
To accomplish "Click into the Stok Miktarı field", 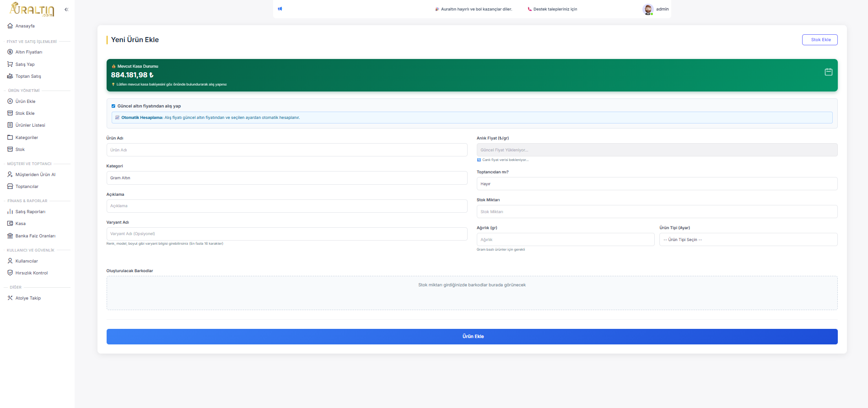I will click(657, 212).
